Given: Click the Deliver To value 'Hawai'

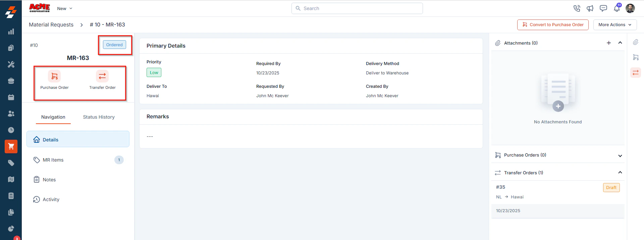Looking at the screenshot, I should click(153, 96).
